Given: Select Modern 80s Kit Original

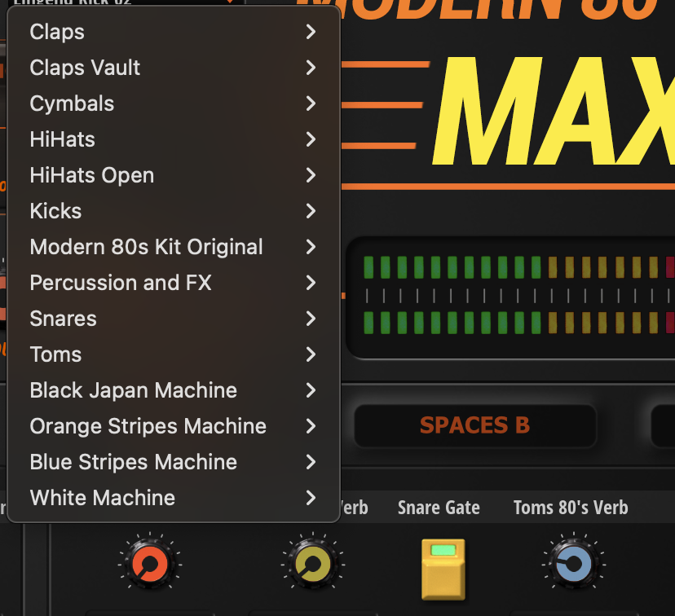Looking at the screenshot, I should [x=146, y=247].
